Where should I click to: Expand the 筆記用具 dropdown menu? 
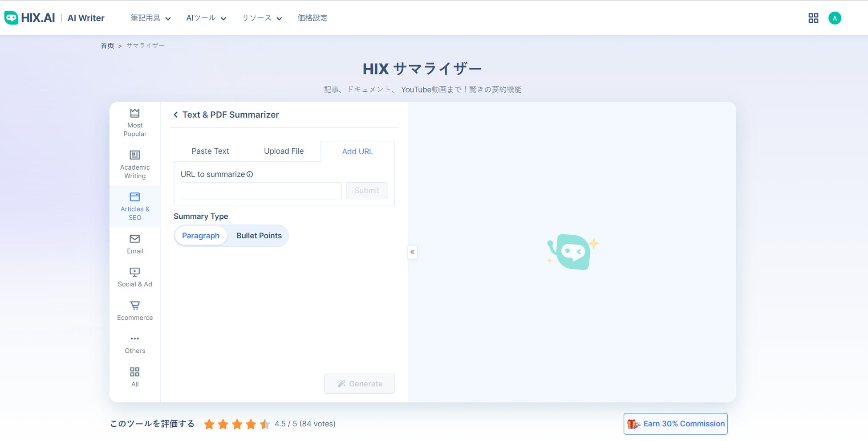click(150, 18)
